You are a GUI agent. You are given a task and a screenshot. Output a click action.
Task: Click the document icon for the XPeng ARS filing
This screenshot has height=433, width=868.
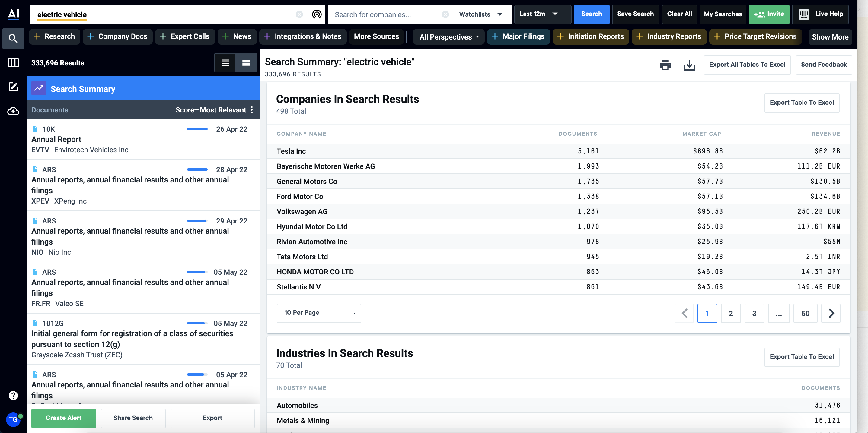tap(35, 169)
